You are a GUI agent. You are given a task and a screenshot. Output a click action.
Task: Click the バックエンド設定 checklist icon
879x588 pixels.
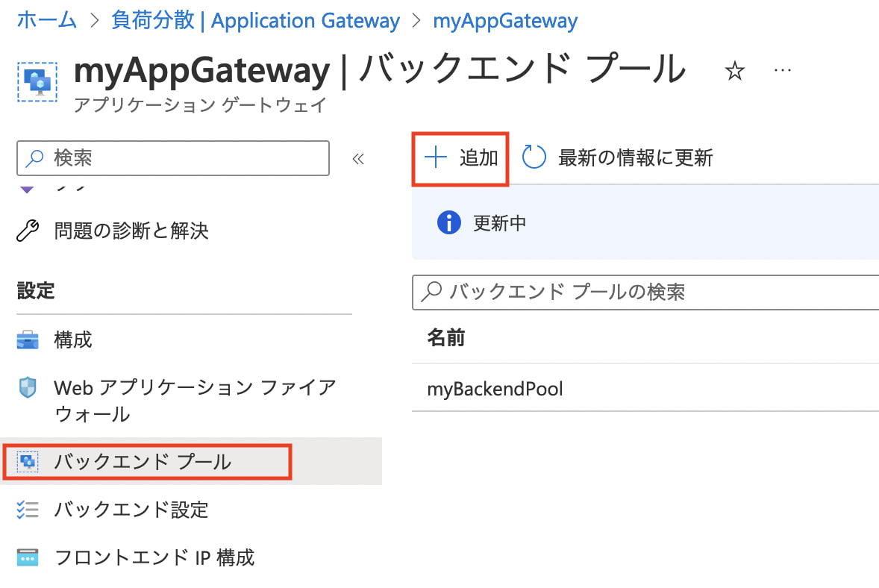tap(28, 510)
